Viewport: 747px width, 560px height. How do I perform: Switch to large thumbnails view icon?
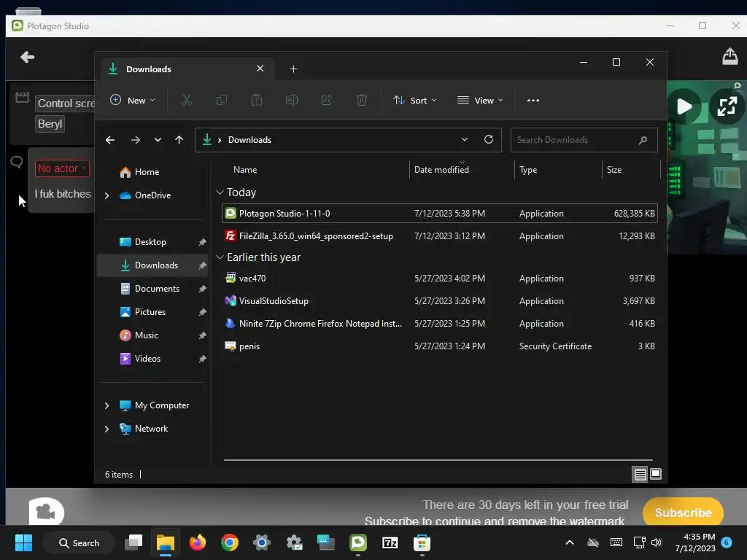click(x=656, y=474)
